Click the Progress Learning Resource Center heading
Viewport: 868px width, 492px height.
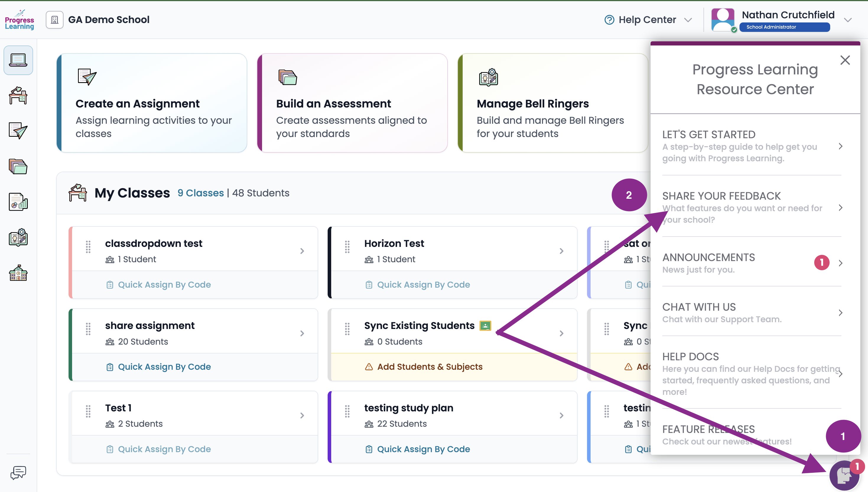pyautogui.click(x=755, y=79)
